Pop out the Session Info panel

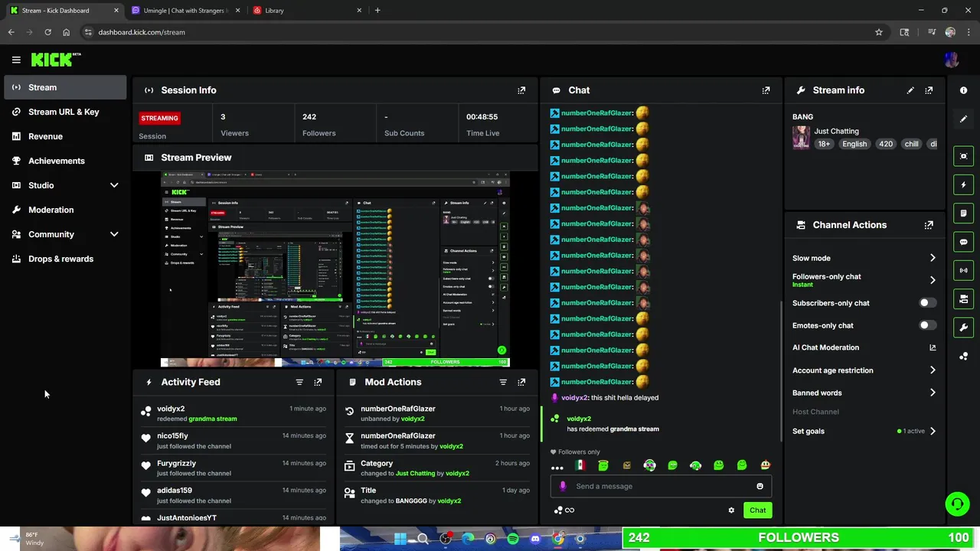521,90
